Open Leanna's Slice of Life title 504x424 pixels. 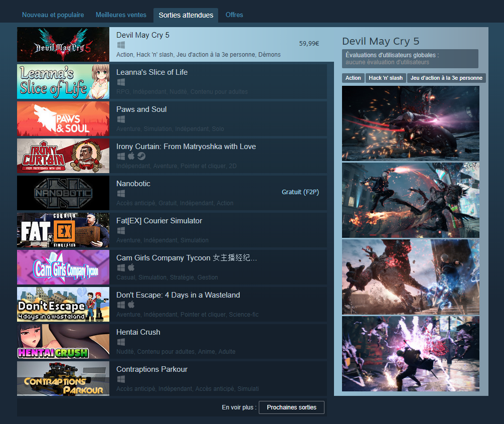click(152, 72)
